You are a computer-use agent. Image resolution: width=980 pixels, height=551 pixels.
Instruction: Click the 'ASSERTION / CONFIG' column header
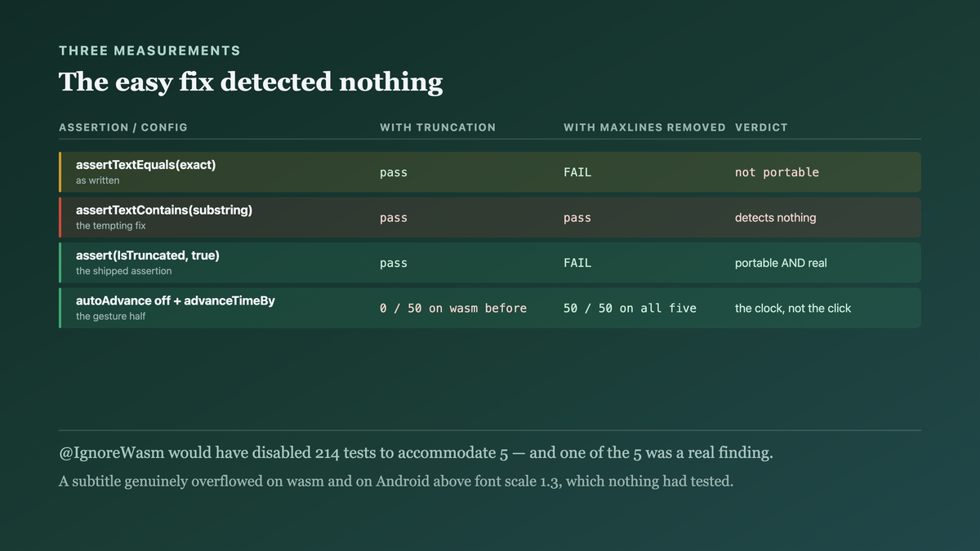pyautogui.click(x=123, y=127)
